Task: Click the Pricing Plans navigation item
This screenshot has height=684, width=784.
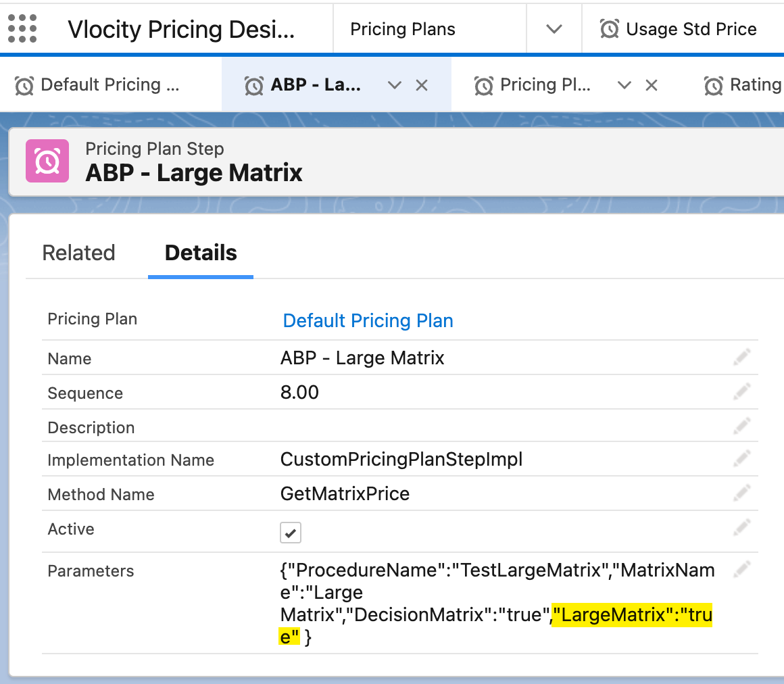Action: coord(403,29)
